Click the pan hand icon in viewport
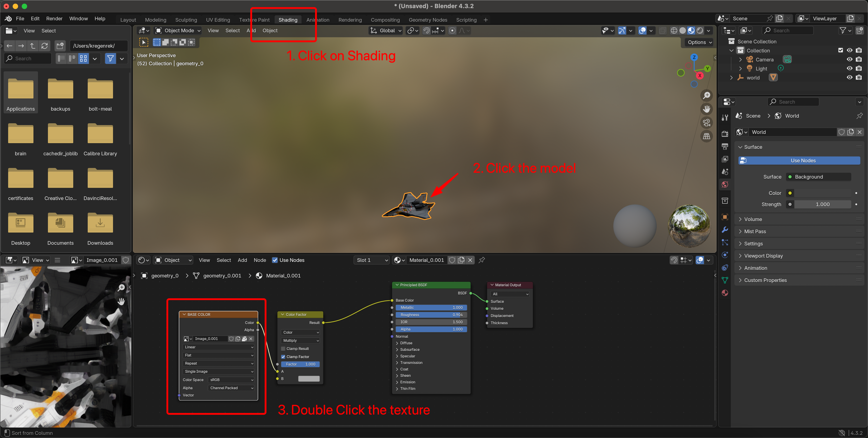Image resolution: width=868 pixels, height=438 pixels. point(707,109)
